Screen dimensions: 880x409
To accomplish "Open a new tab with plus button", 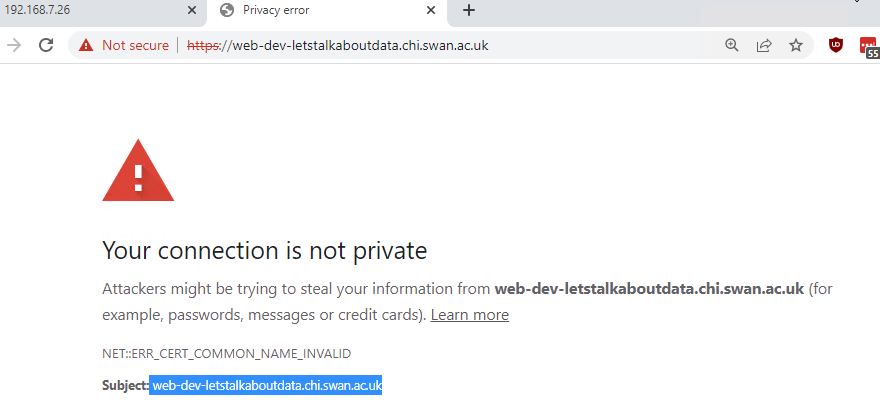I will click(x=469, y=10).
